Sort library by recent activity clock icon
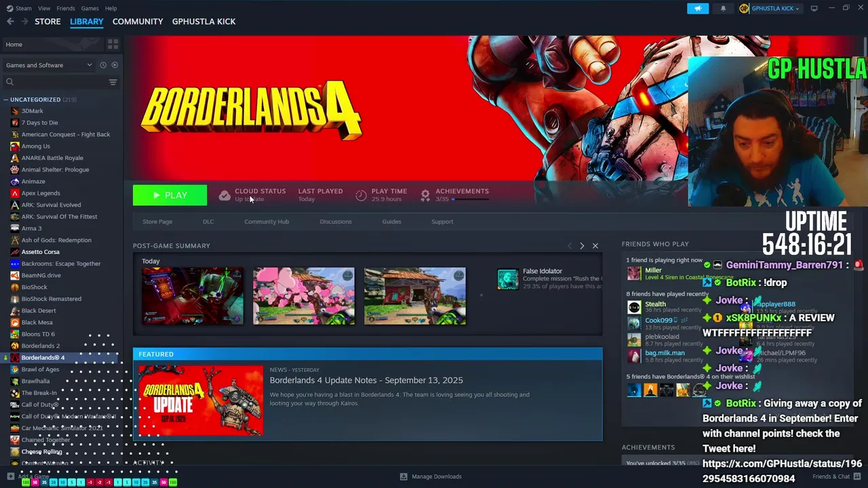 tap(103, 65)
